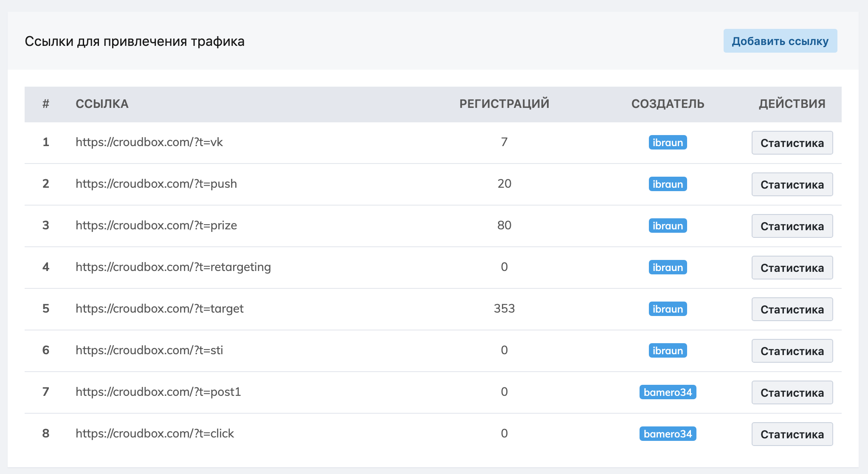The height and width of the screenshot is (474, 868).
Task: Open Статистика for the retargeting link
Action: pyautogui.click(x=792, y=268)
